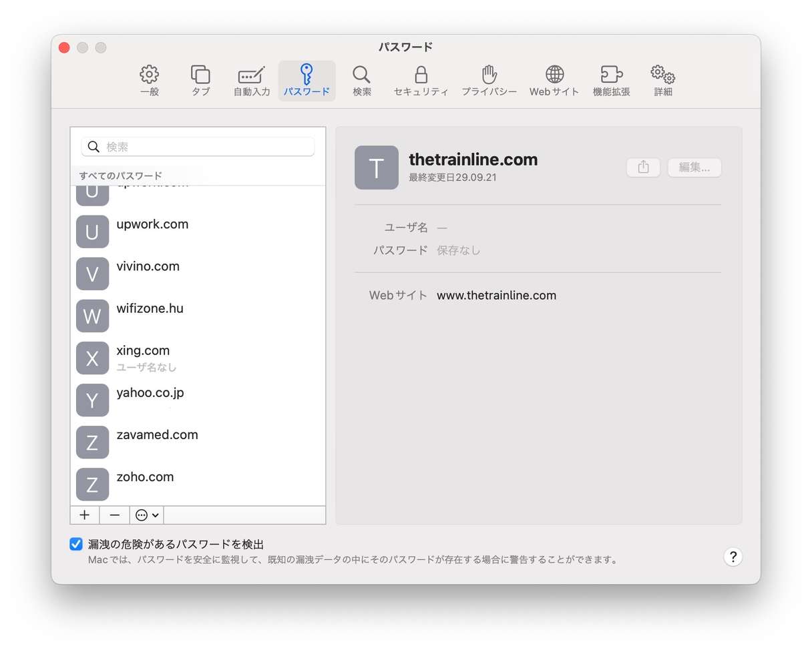
Task: Open the 機能拡張 puzzle piece icon tab
Action: point(612,81)
